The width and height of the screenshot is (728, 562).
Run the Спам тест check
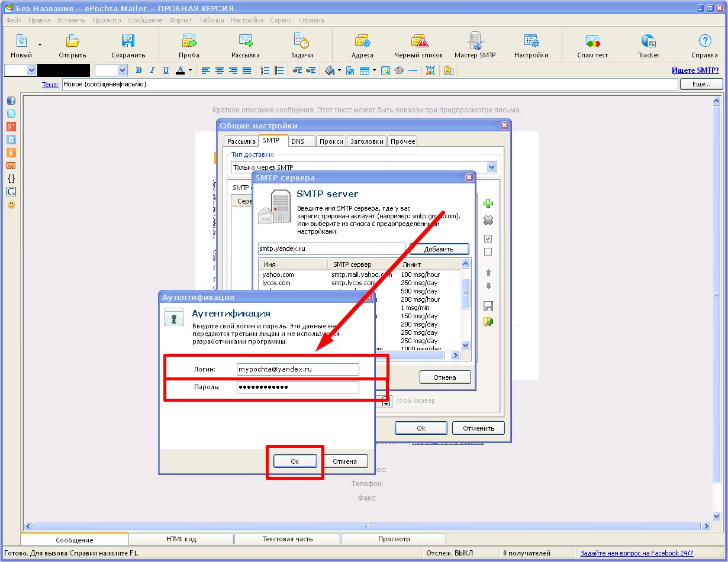pos(592,46)
